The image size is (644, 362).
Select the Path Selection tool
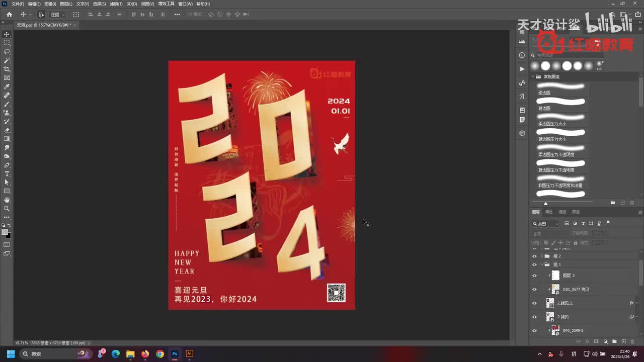coord(7,183)
